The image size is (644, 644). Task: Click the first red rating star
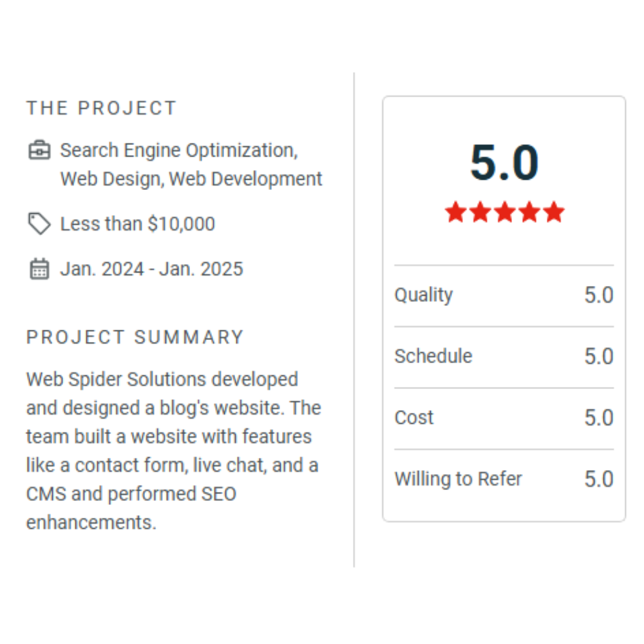[455, 212]
